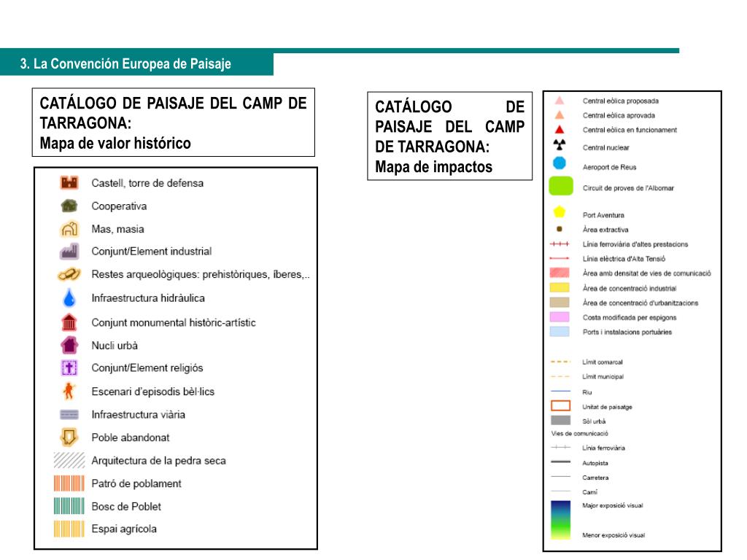Screen dimensions: 747x560
Task: Select the Poble abandonat icon
Action: (x=69, y=437)
